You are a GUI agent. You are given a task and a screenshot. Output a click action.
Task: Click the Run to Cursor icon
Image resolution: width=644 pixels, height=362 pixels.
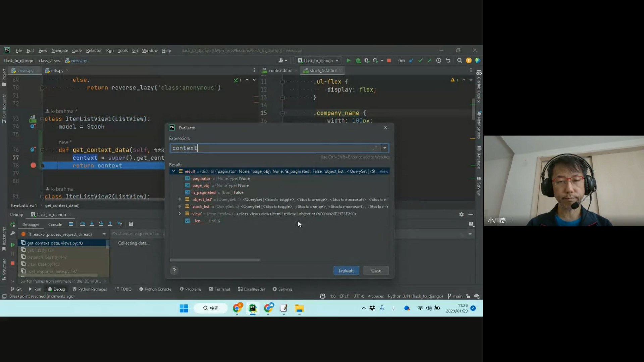tap(119, 224)
